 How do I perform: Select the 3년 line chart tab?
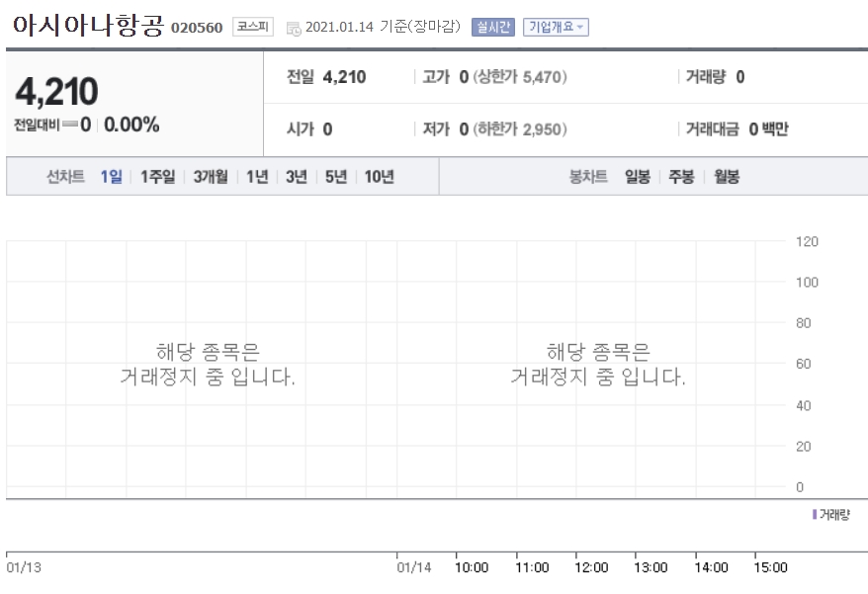[x=297, y=177]
